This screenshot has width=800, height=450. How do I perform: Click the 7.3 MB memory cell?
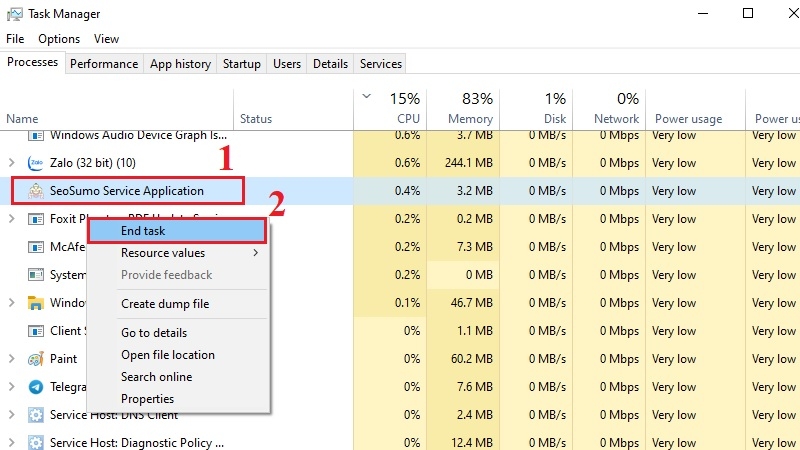pos(475,247)
